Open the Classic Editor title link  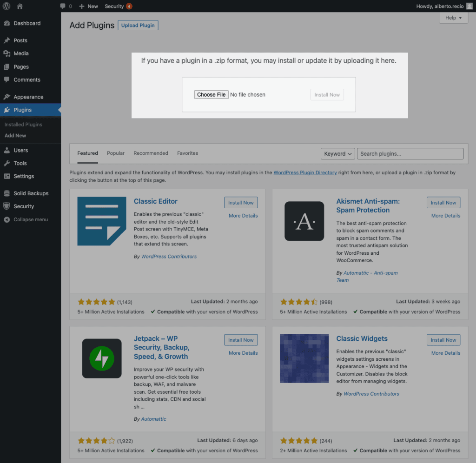155,201
